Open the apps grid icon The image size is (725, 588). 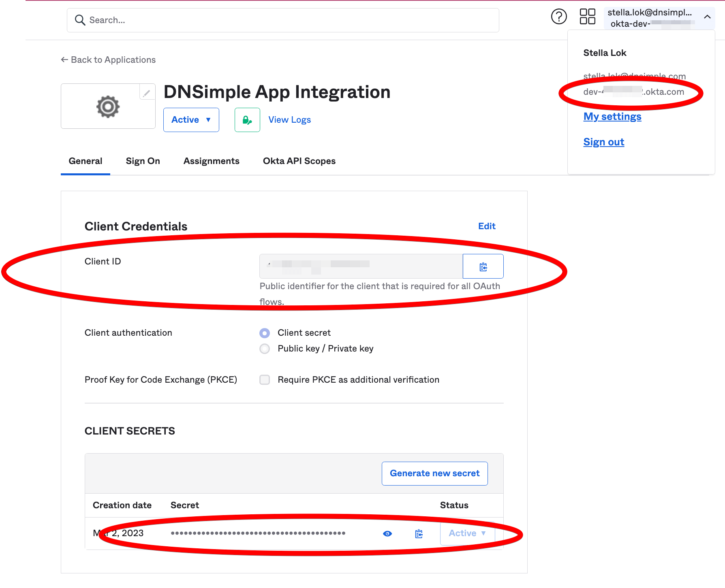(587, 17)
